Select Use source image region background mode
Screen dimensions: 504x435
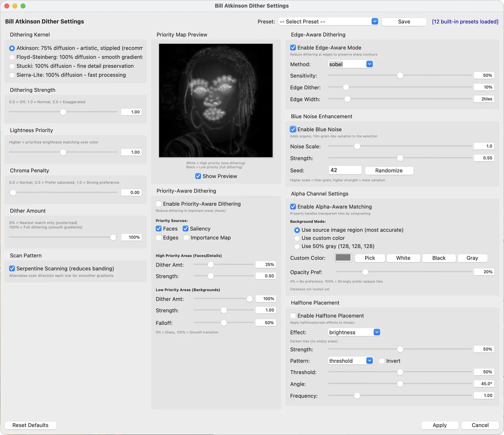297,230
